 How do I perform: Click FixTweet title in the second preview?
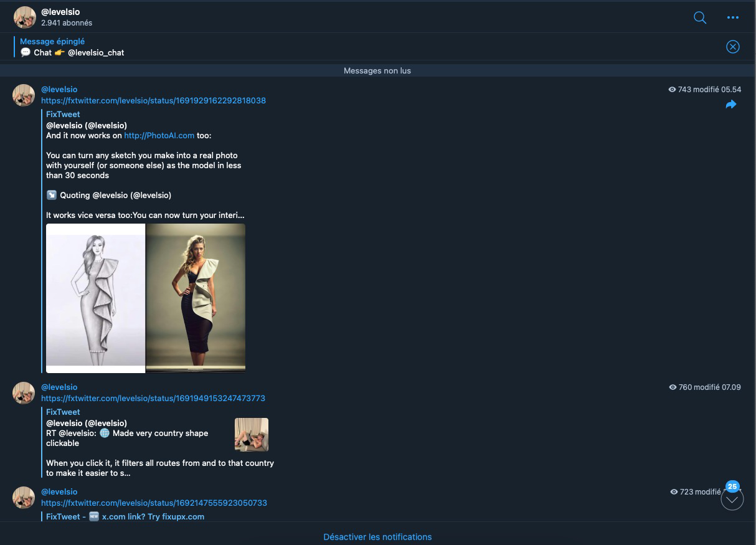[63, 412]
